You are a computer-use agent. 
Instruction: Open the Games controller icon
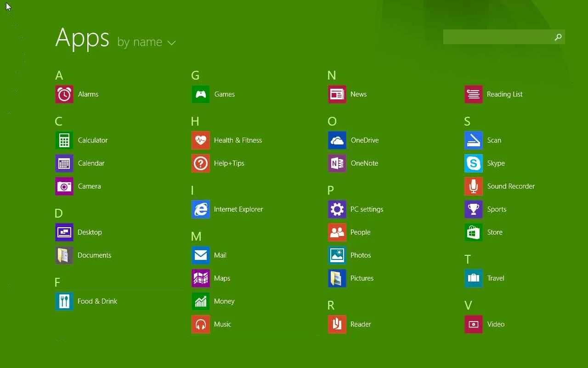(201, 94)
